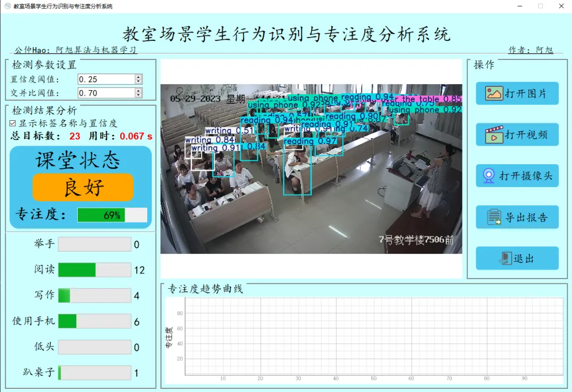This screenshot has width=572, height=392.
Task: Click the report icon on 导出报告 button
Action: click(494, 217)
